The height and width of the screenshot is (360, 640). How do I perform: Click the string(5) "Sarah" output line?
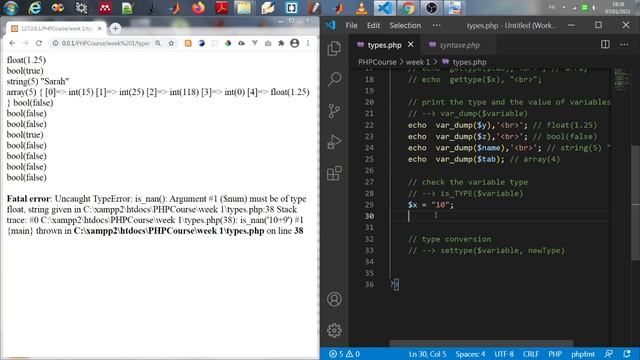38,81
